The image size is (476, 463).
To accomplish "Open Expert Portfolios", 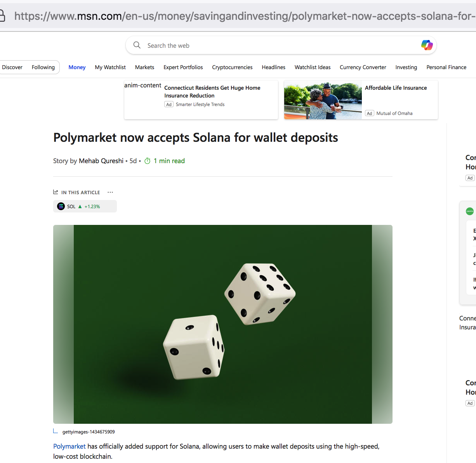I will coord(183,67).
